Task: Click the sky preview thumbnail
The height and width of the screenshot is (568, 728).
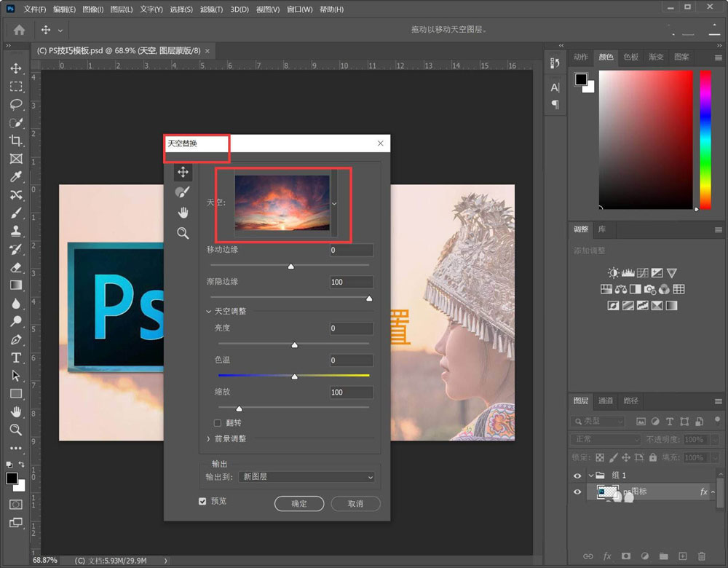Action: [282, 203]
